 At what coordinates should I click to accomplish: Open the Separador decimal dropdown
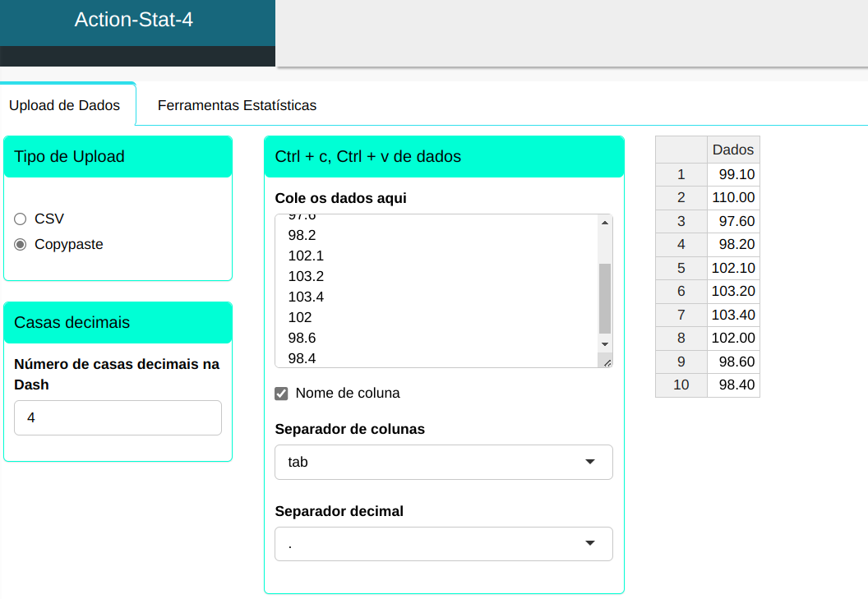[x=443, y=544]
